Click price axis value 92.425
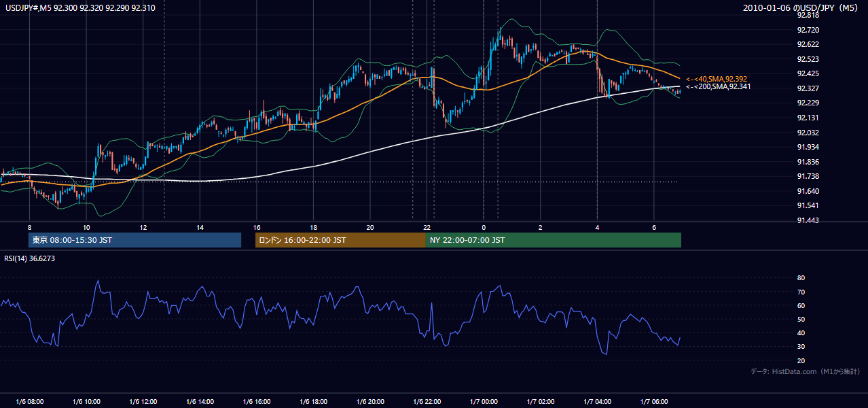The width and height of the screenshot is (868, 408). [810, 73]
